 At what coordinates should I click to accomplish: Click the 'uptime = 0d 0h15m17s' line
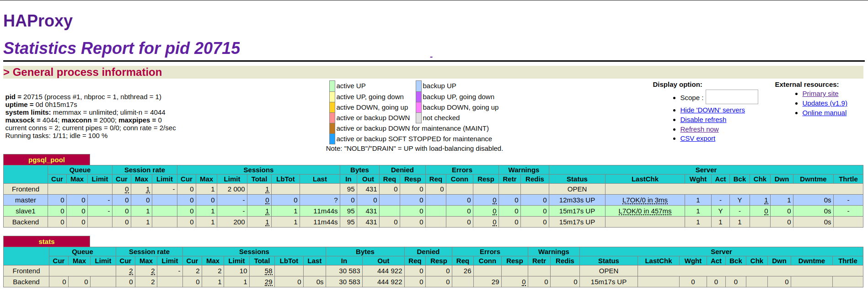tap(41, 105)
